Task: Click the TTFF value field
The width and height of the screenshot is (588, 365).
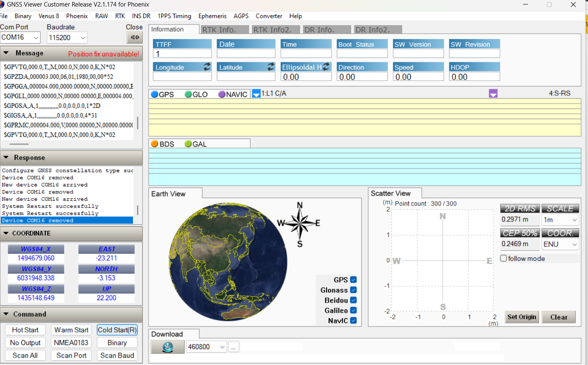Action: click(182, 54)
